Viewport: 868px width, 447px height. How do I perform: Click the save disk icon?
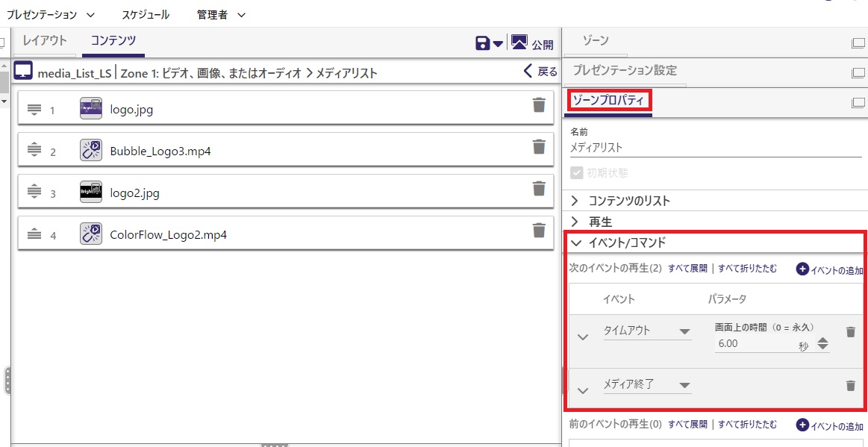482,43
